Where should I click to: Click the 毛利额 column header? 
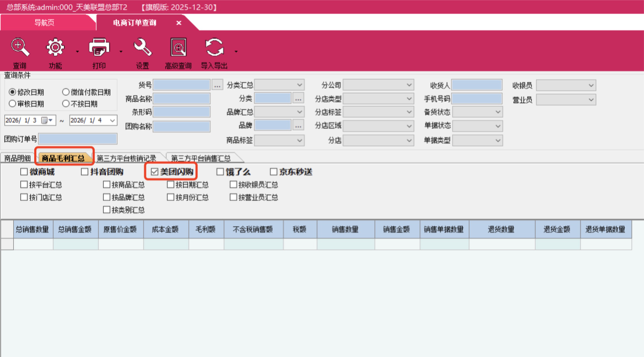click(x=206, y=230)
